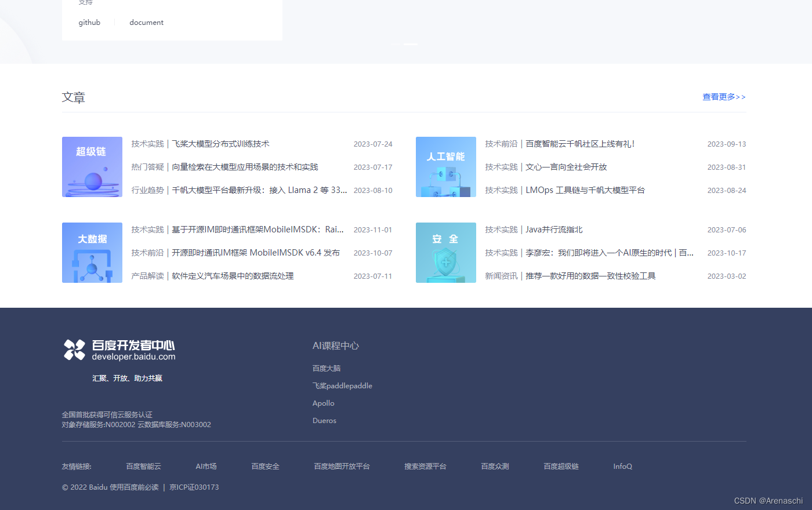The width and height of the screenshot is (812, 510).
Task: Open 百度大脑 footer link
Action: pyautogui.click(x=327, y=368)
